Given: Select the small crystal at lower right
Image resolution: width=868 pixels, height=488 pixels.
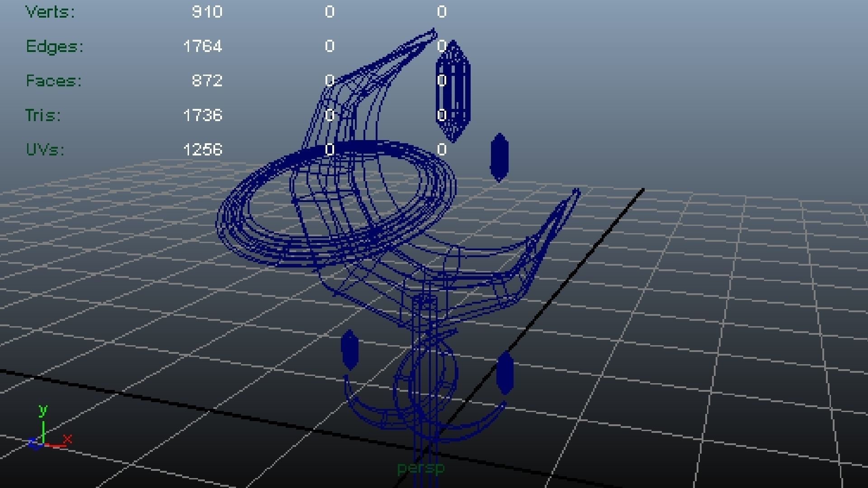Looking at the screenshot, I should point(505,373).
